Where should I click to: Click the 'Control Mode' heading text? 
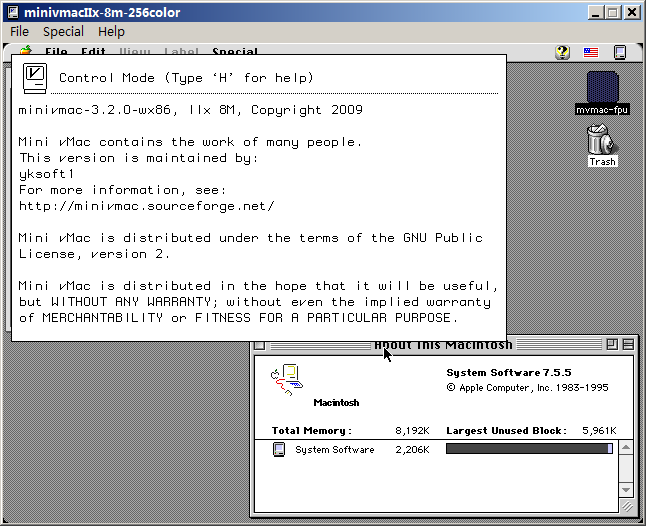coord(186,78)
